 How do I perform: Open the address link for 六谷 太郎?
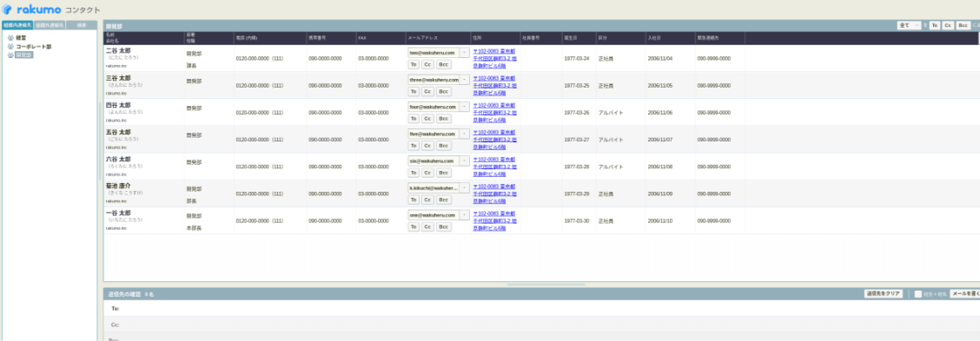click(x=494, y=167)
